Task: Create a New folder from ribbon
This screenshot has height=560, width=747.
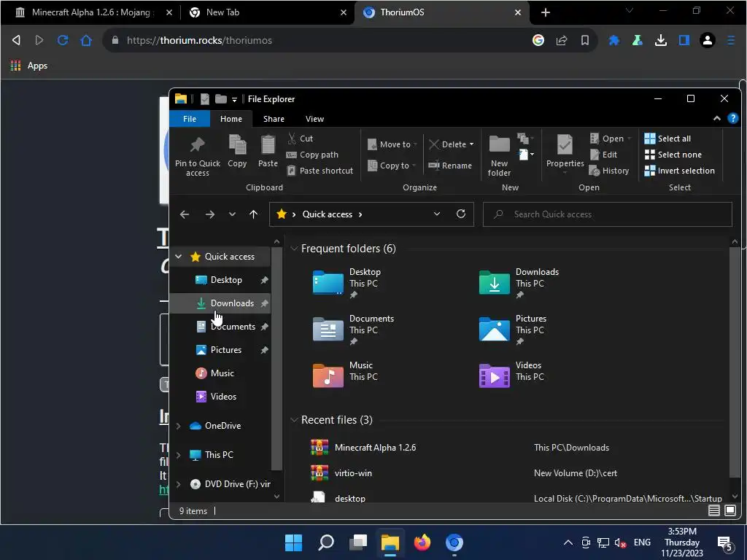Action: (x=499, y=156)
